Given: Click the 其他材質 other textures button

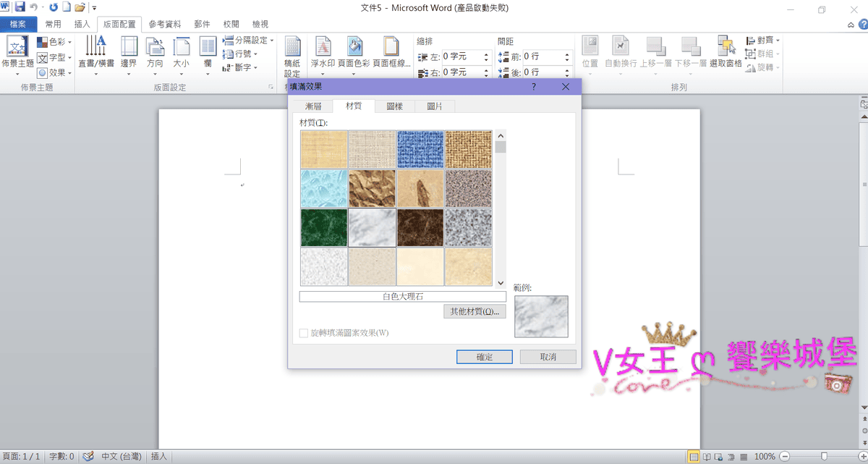Looking at the screenshot, I should pos(475,312).
